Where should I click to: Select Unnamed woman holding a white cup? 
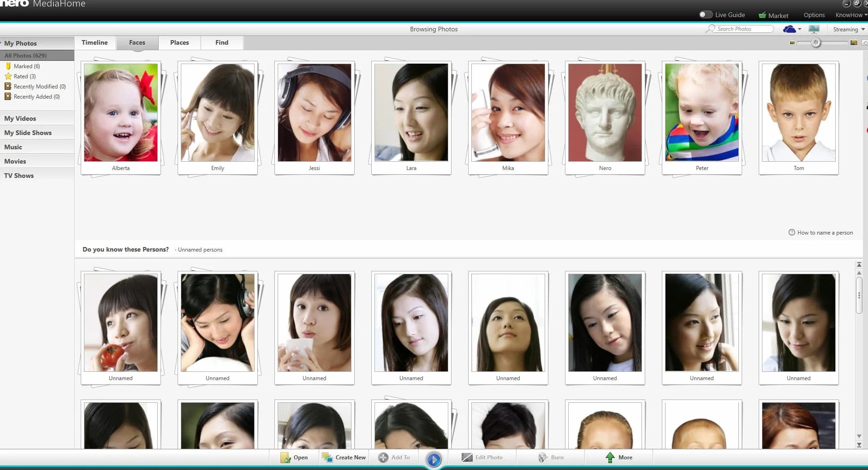[315, 328]
